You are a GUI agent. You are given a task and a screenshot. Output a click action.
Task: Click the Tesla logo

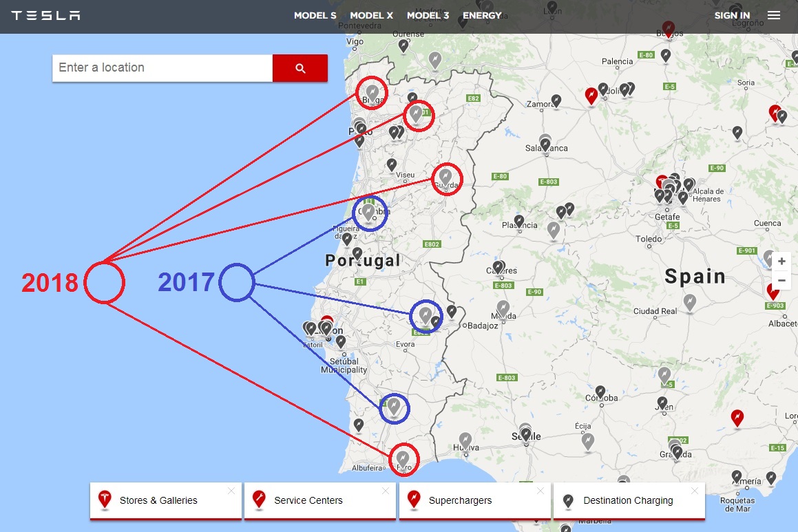[x=45, y=15]
